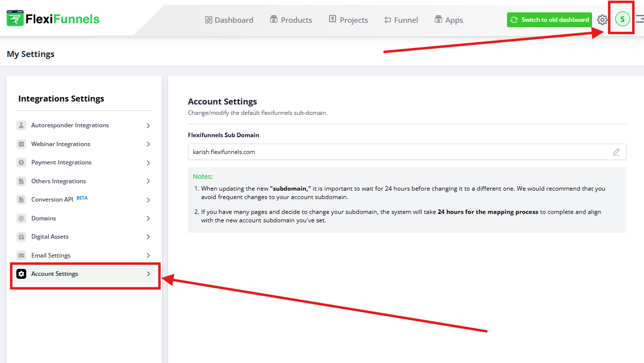This screenshot has height=363, width=644.
Task: Click the Account Settings panel heading
Action: (223, 102)
